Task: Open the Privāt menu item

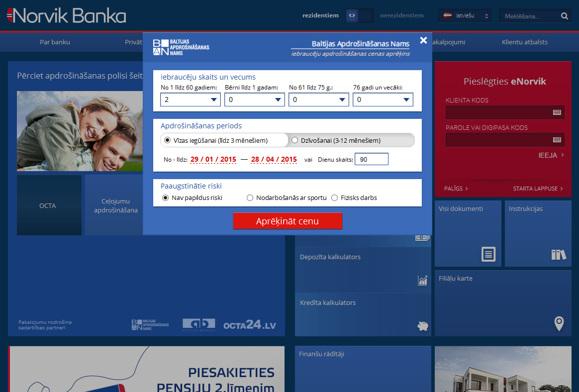Action: coord(134,42)
